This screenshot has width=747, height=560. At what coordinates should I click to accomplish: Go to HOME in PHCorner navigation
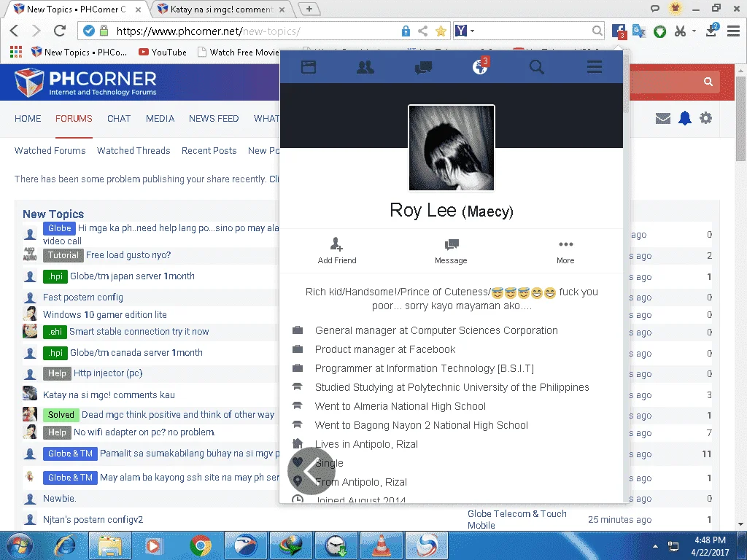[x=28, y=119]
